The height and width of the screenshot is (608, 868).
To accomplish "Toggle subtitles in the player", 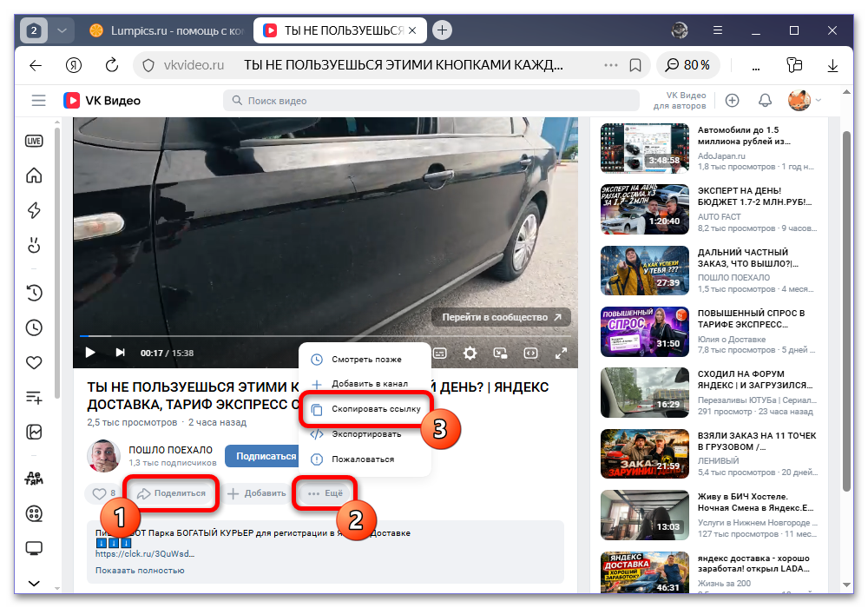I will click(440, 353).
